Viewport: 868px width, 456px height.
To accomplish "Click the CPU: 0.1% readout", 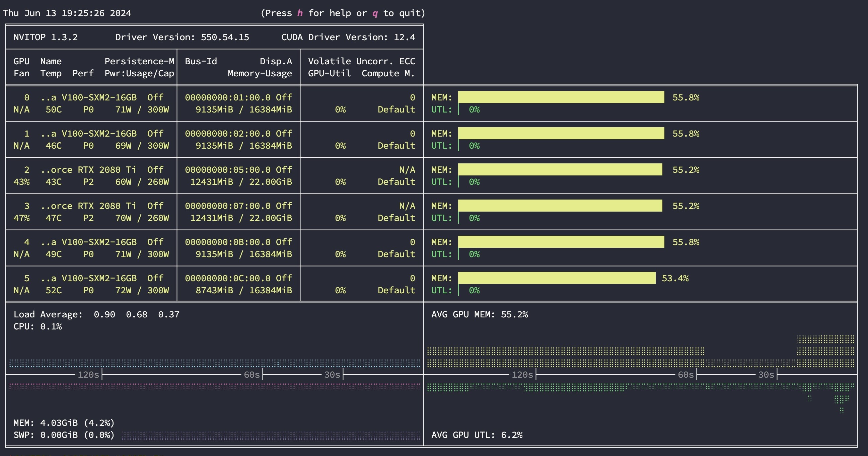I will click(38, 326).
